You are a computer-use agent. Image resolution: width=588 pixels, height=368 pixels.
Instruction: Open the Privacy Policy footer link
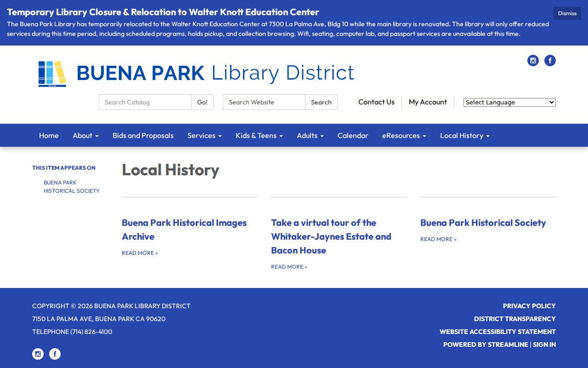coord(529,306)
